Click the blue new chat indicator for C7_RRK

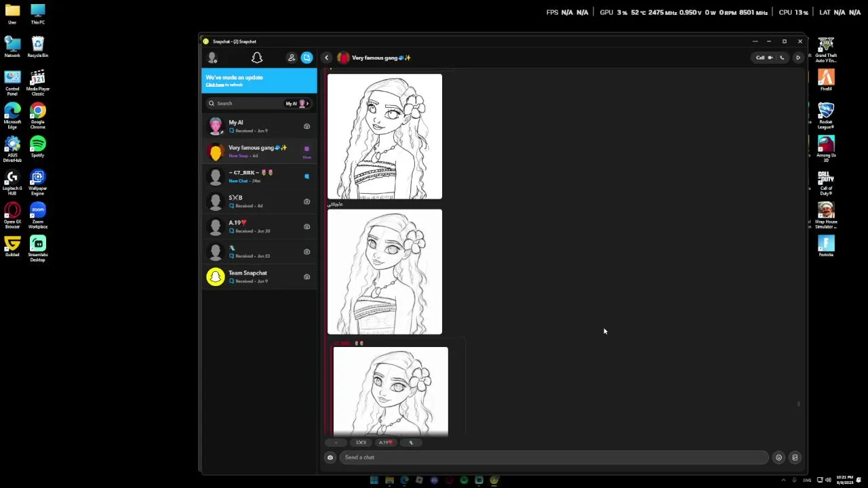pyautogui.click(x=307, y=176)
